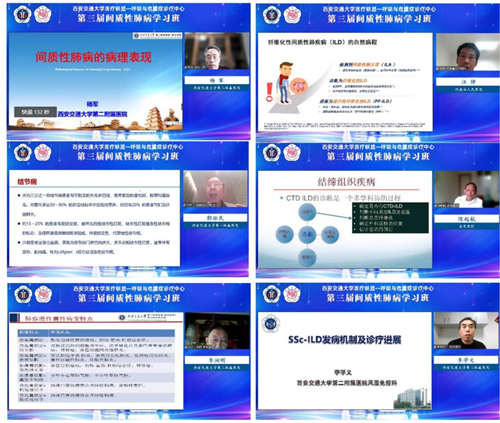Click the hospital building photo on SSc-ILD slide
The image size is (500, 423).
click(412, 398)
